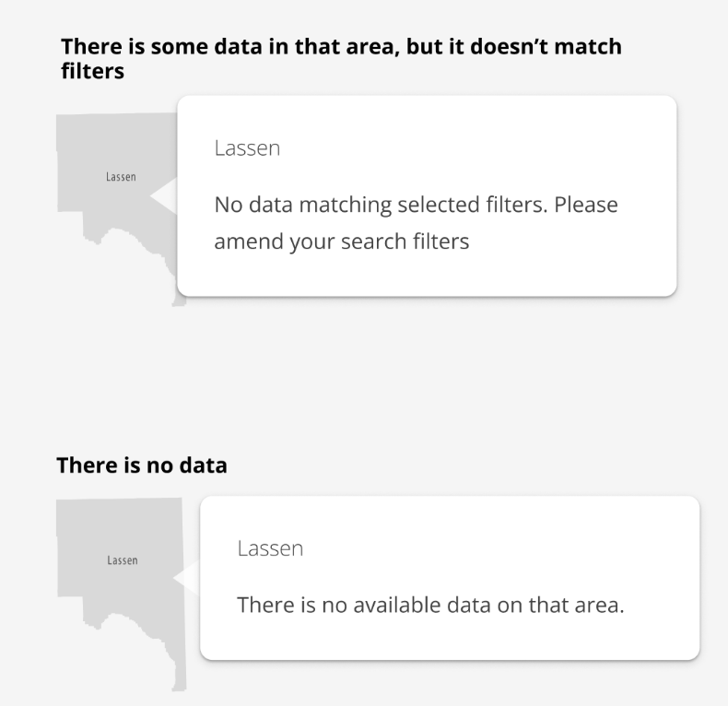Click 'but it doesn't match' in the top heading

[514, 46]
